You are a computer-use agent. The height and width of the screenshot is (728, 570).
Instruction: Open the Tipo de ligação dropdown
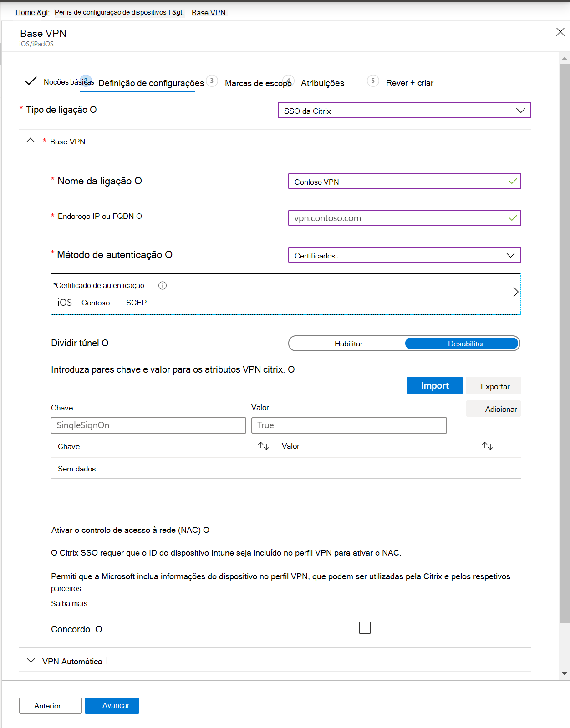404,111
